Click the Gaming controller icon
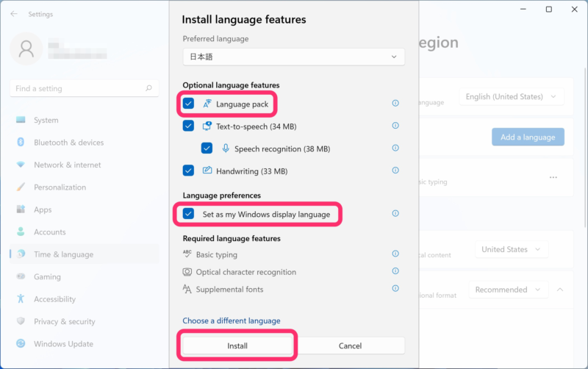This screenshot has height=369, width=588. pyautogui.click(x=21, y=276)
